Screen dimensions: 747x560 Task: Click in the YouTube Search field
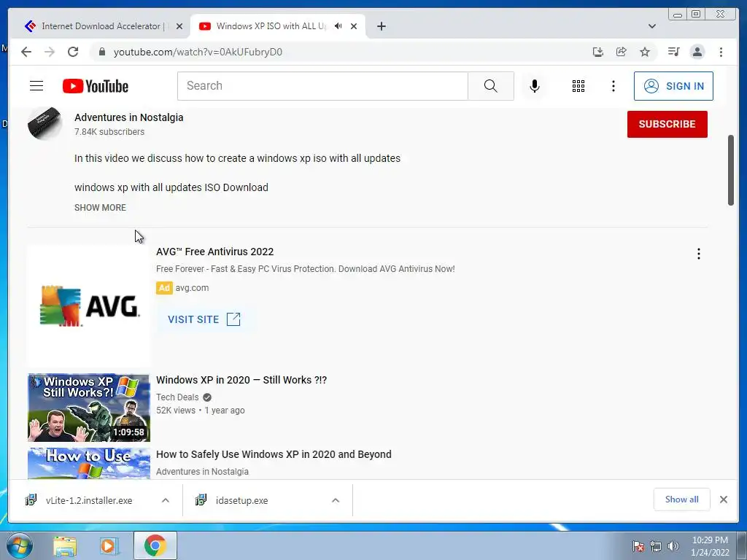322,86
